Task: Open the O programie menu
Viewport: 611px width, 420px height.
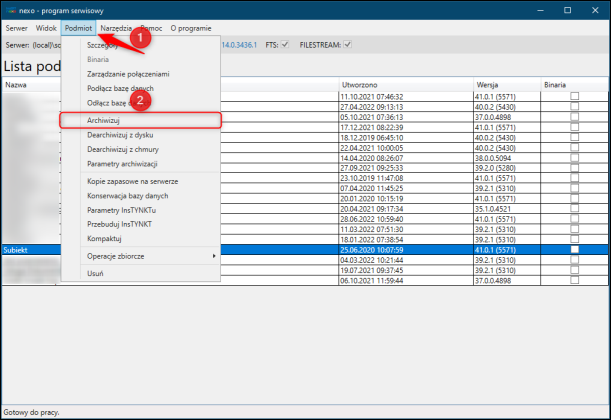Action: (191, 28)
